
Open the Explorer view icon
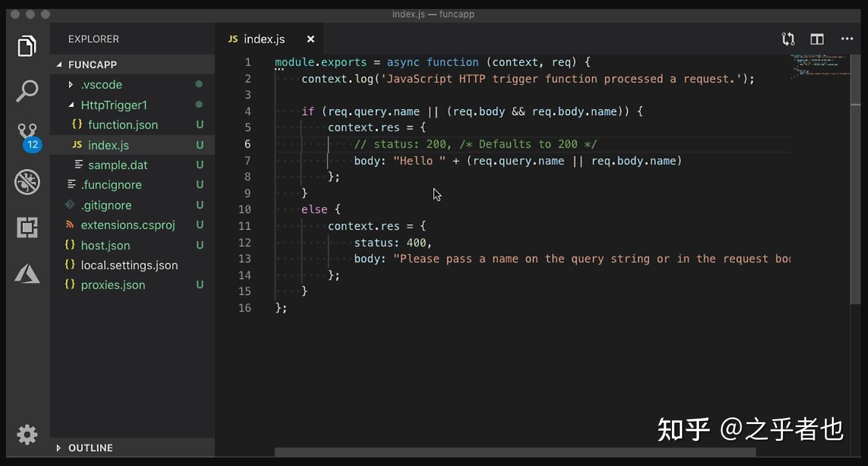27,46
